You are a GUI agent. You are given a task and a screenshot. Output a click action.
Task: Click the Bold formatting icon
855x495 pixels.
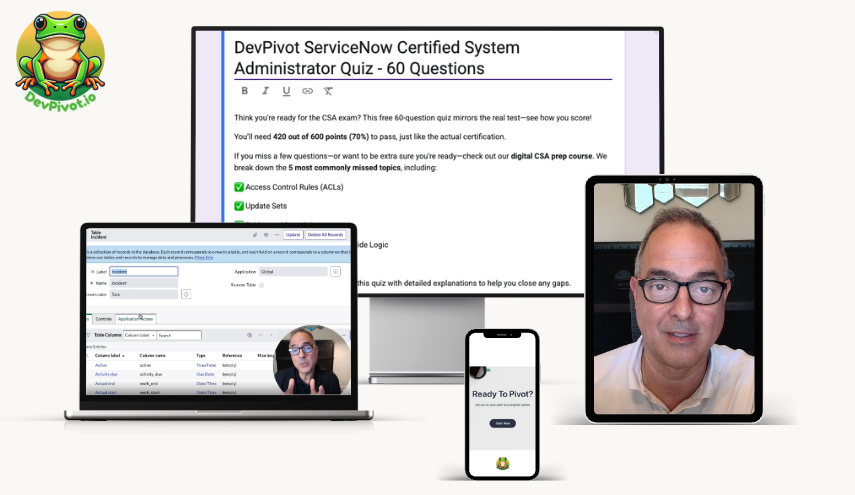pyautogui.click(x=245, y=91)
